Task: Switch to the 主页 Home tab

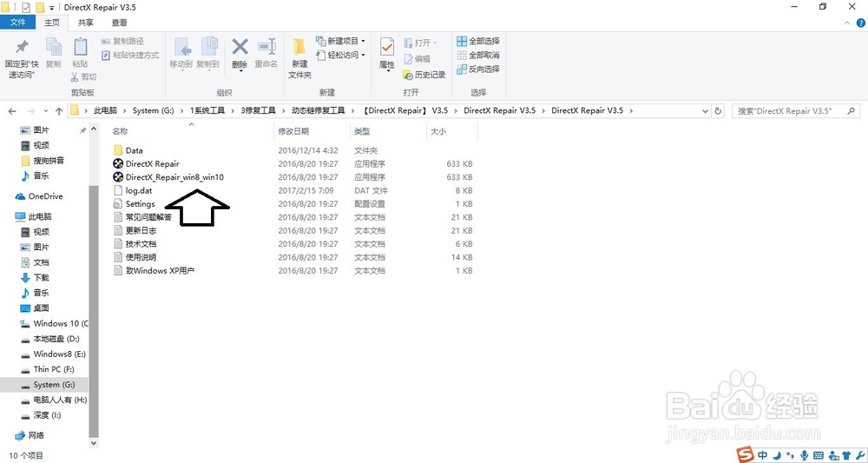Action: 52,23
